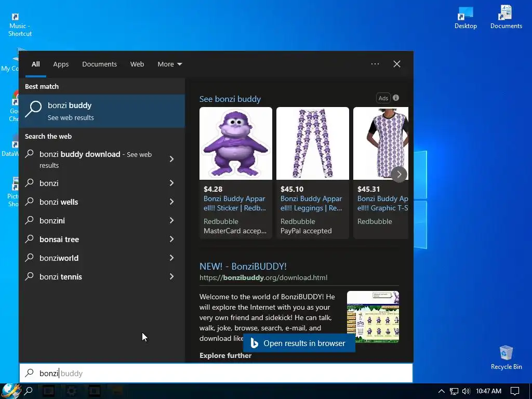Image resolution: width=532 pixels, height=399 pixels.
Task: Click 'PayPal accepted' under the leggings
Action: click(x=306, y=231)
